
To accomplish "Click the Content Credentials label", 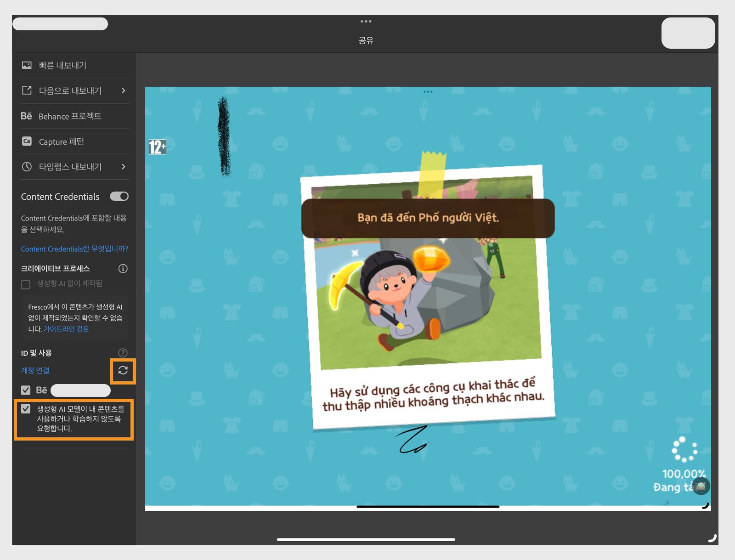I will point(60,197).
